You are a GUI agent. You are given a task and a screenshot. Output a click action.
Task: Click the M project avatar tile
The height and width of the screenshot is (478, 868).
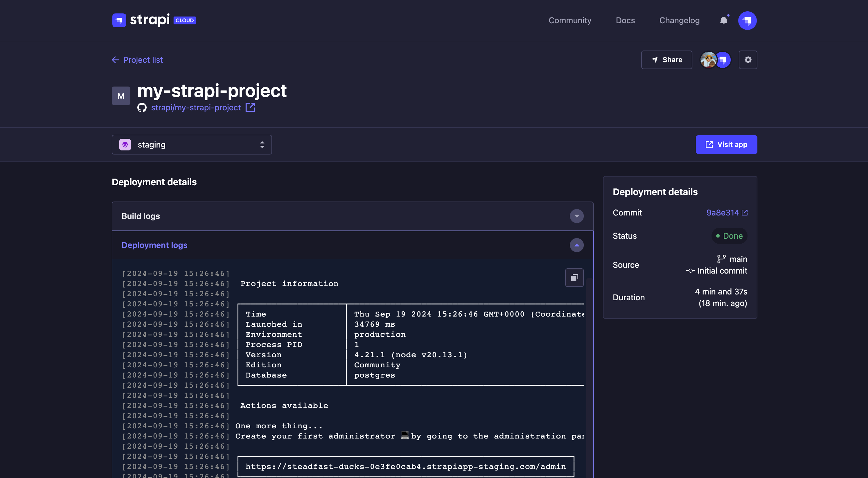(x=121, y=96)
